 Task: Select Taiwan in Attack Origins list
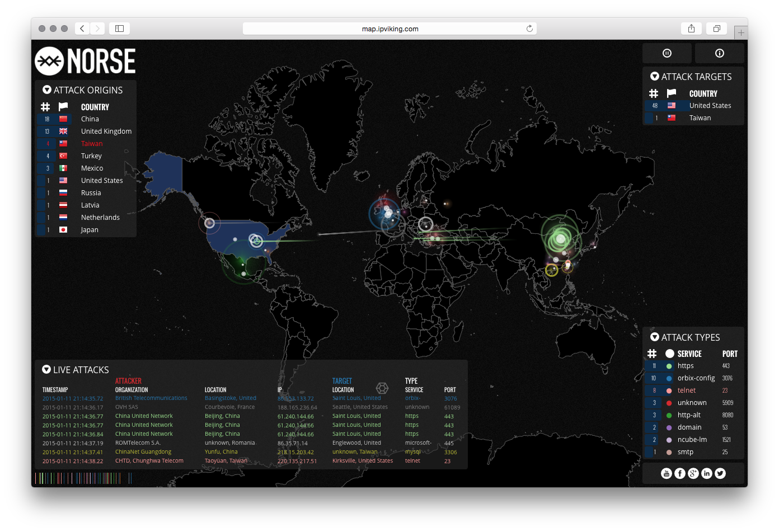pos(91,143)
